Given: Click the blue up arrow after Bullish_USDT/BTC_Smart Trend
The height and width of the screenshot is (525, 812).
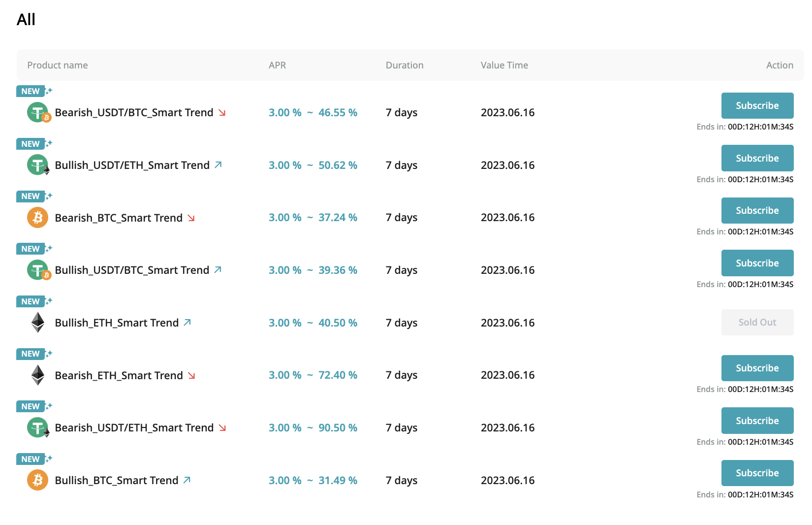Looking at the screenshot, I should (x=218, y=270).
